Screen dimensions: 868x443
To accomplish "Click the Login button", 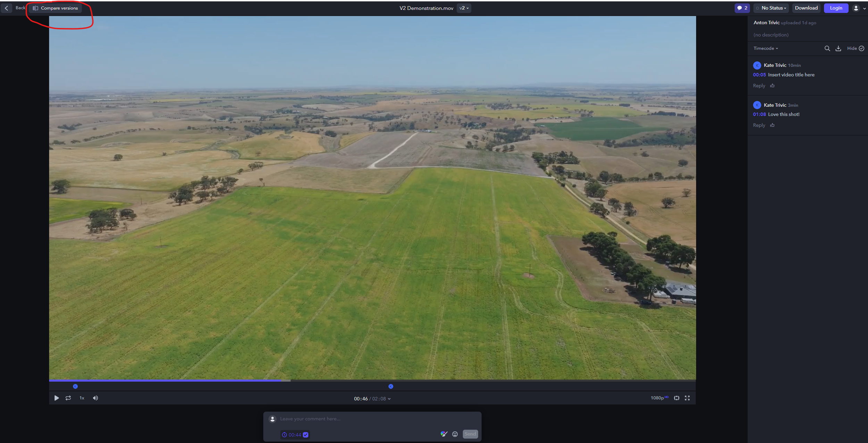I will pos(836,8).
